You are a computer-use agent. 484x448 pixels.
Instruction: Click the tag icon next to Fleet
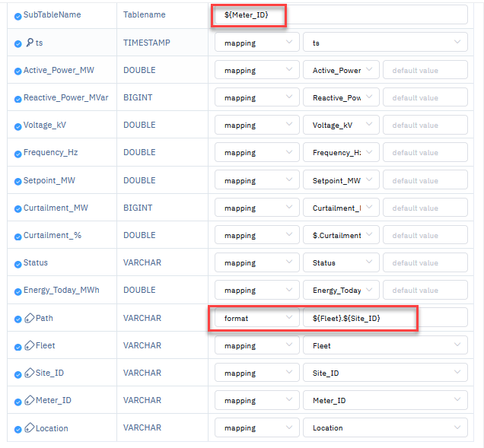click(29, 346)
